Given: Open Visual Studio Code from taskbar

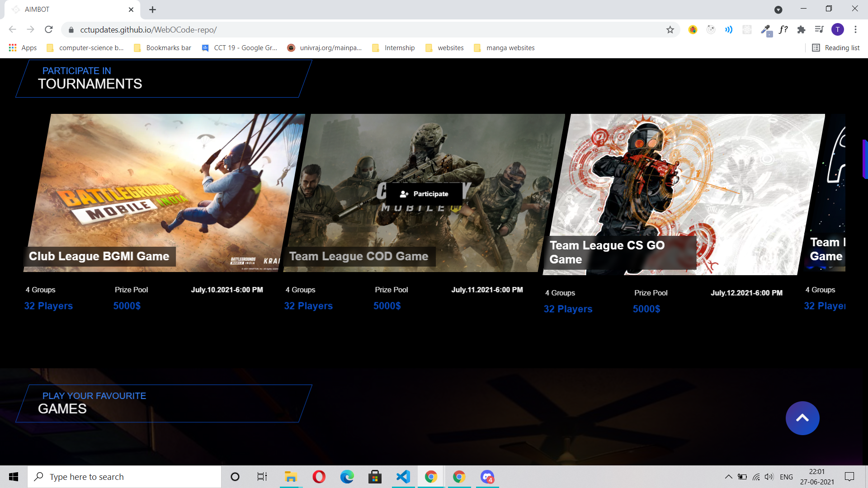Looking at the screenshot, I should pos(403,477).
